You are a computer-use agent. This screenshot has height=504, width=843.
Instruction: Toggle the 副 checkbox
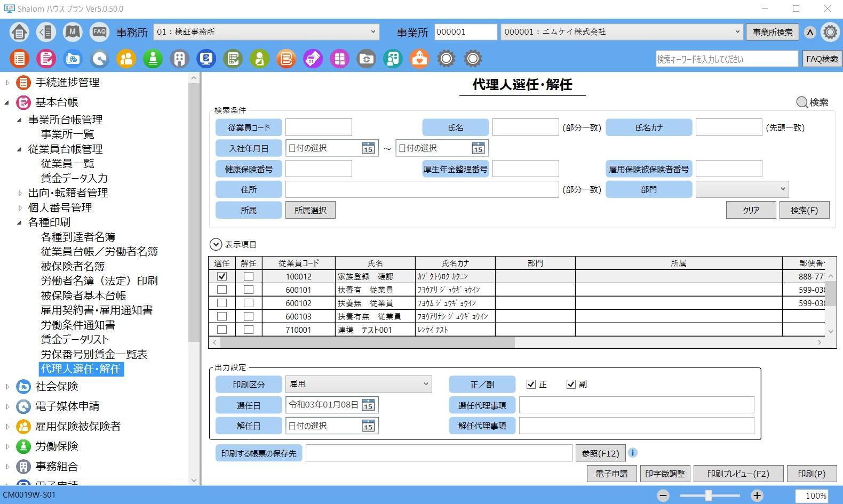coord(571,385)
